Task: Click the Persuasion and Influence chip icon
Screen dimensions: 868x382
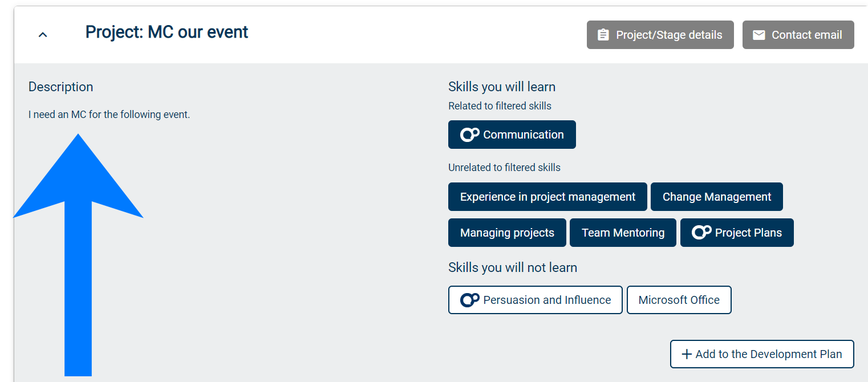Action: [x=469, y=300]
